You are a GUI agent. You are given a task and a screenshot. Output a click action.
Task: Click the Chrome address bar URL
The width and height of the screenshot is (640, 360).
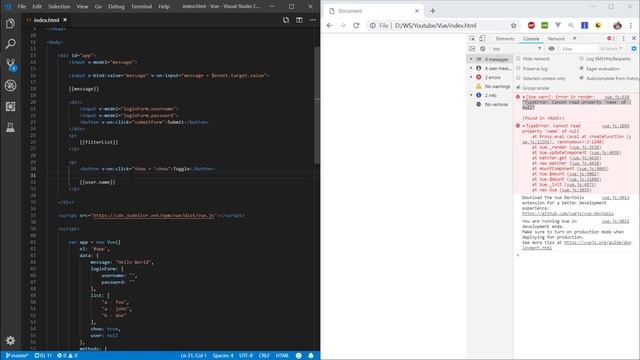[436, 25]
